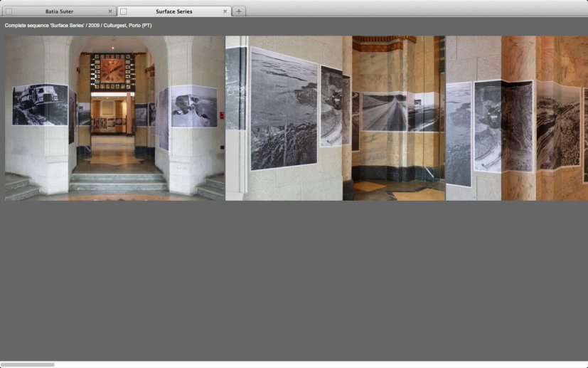Click the Batia Suter tab favicon

9,11
